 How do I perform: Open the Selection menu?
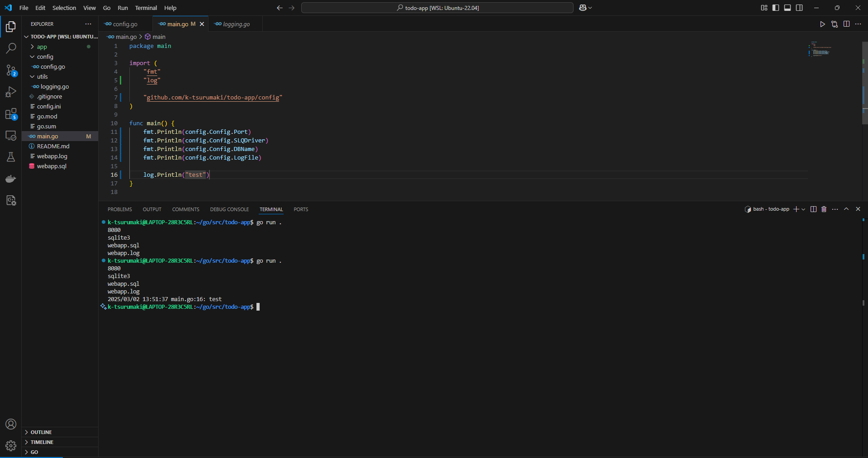pos(64,8)
